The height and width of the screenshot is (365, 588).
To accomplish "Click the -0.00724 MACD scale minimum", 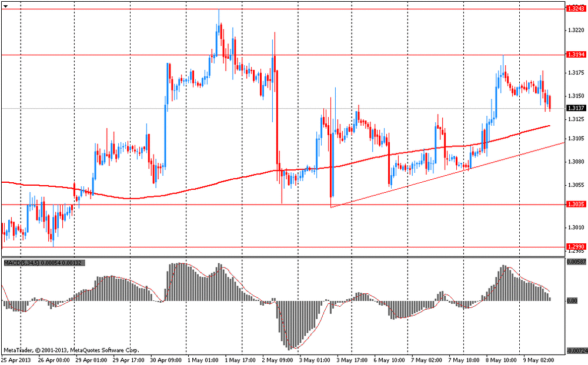I will (x=576, y=351).
